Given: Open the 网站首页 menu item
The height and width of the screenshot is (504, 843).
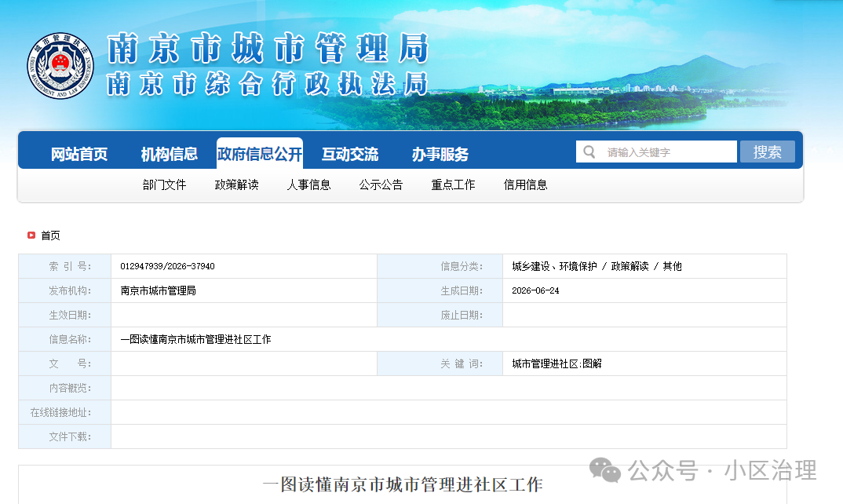Looking at the screenshot, I should [79, 155].
